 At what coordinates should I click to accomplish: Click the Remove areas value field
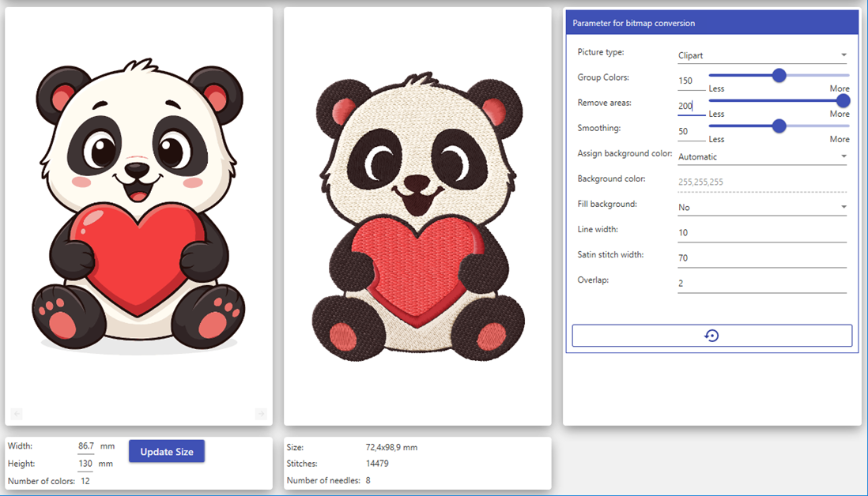pyautogui.click(x=690, y=106)
